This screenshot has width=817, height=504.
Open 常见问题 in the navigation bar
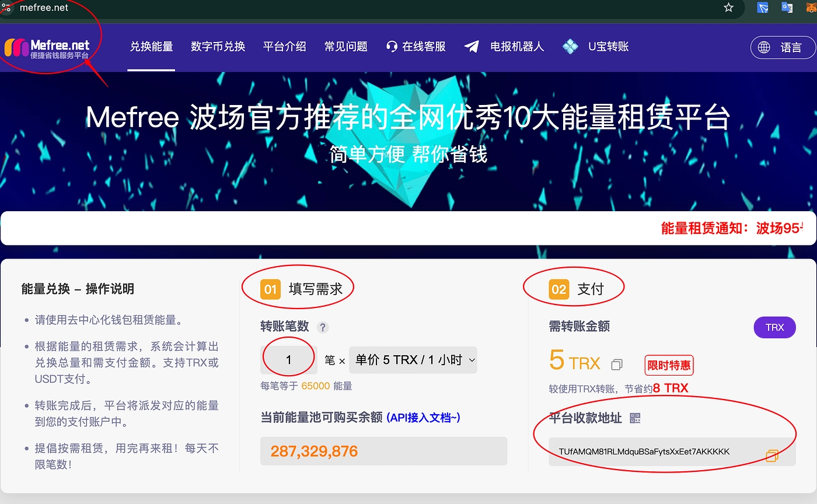point(345,47)
